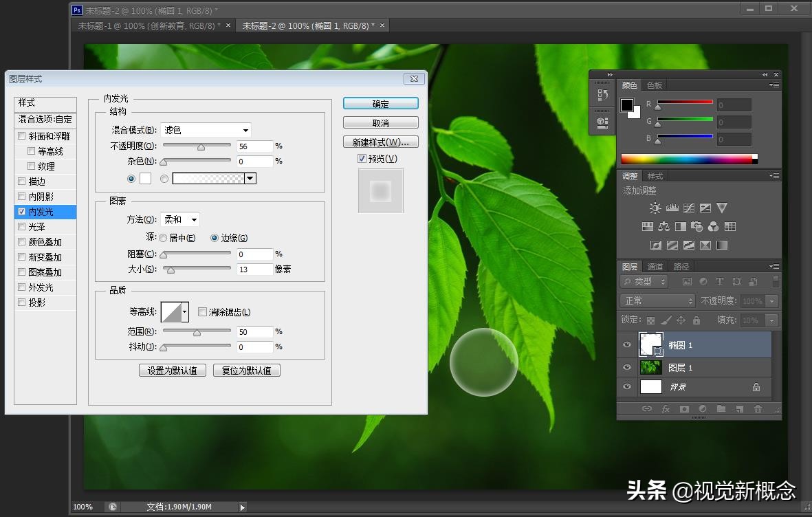The width and height of the screenshot is (812, 517).
Task: Add a Brightness/Contrast adjustment (sun icon)
Action: (x=655, y=208)
